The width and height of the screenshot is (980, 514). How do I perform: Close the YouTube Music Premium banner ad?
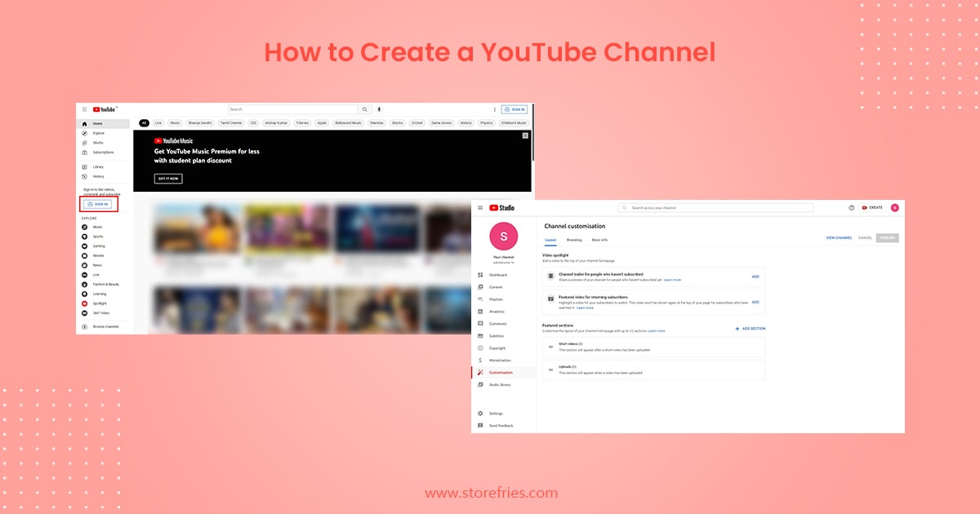coord(525,135)
